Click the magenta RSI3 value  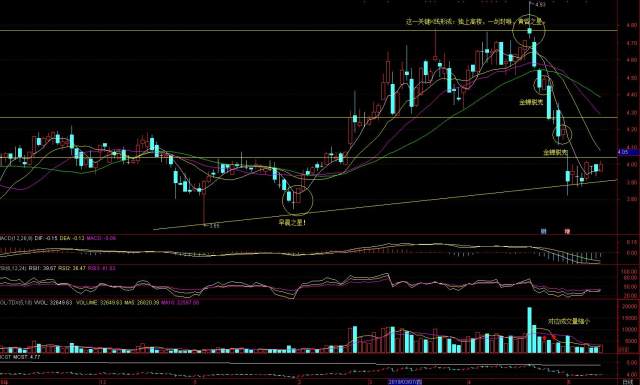tap(102, 268)
